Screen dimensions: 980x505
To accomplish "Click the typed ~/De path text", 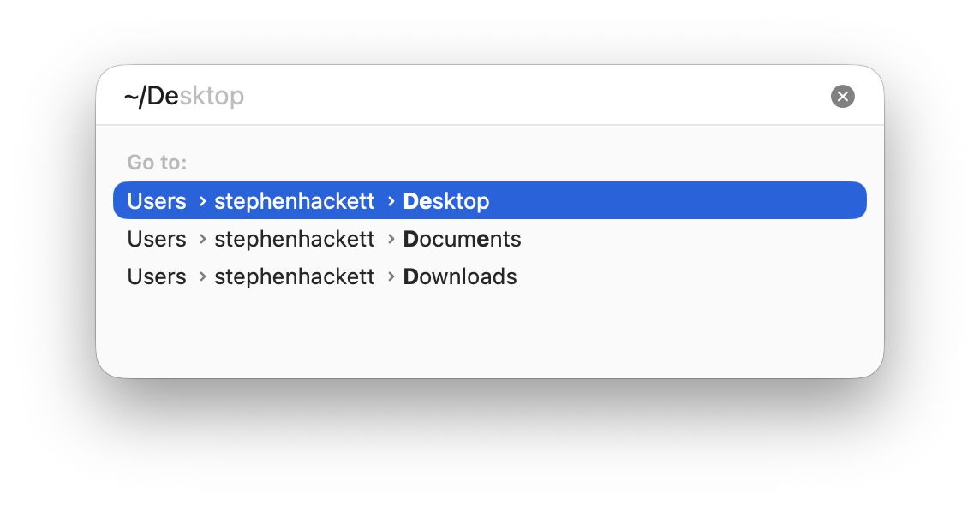I will click(151, 97).
